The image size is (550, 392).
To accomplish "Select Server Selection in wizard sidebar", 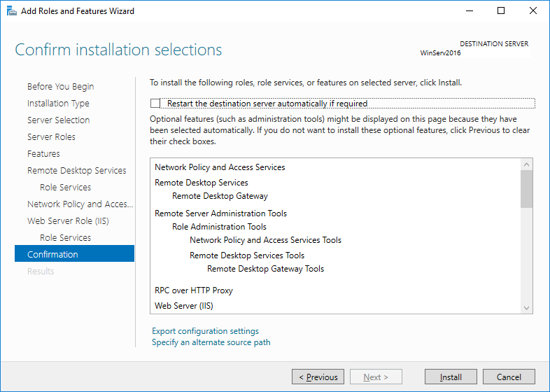I will pos(58,120).
